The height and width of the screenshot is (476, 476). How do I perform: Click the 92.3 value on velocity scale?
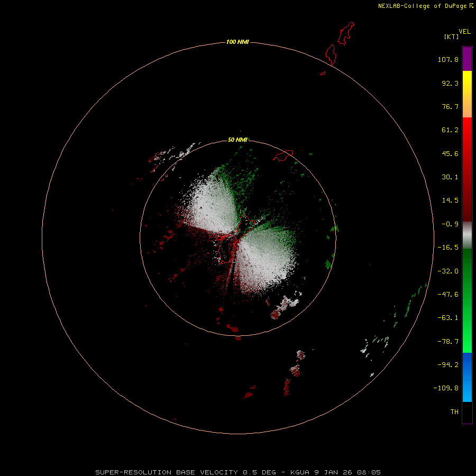[x=450, y=83]
